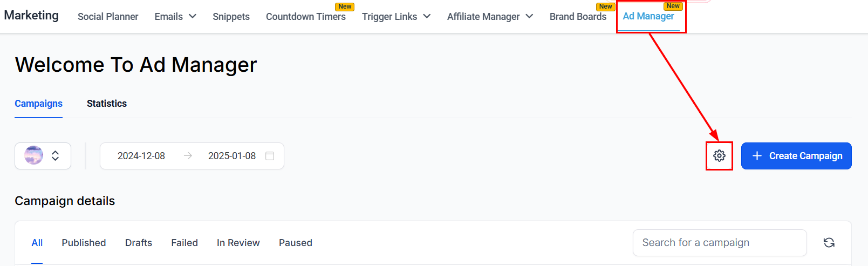Show Paused campaigns
The width and height of the screenshot is (868, 266).
[296, 243]
